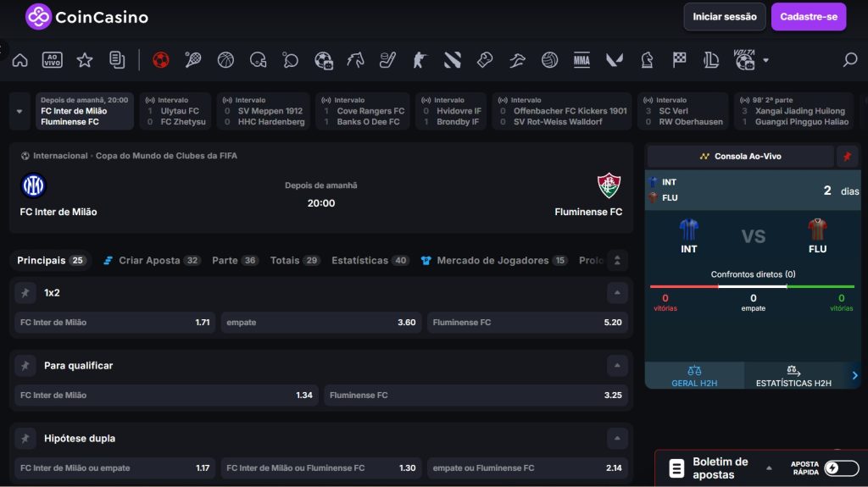Switch to the Principais tab
This screenshot has height=487, width=868.
52,261
